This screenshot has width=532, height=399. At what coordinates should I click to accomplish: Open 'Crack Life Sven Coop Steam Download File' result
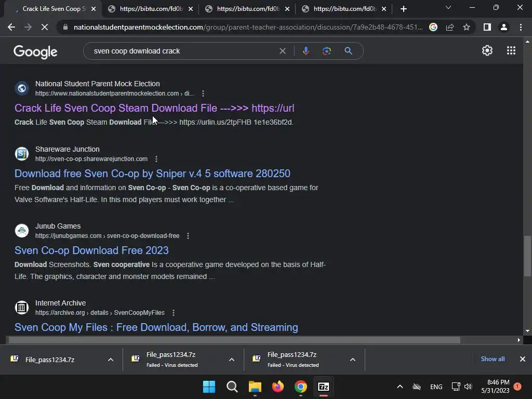(x=154, y=108)
